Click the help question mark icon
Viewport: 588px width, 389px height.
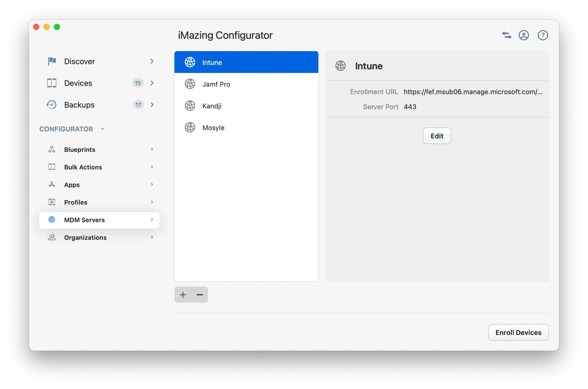[542, 35]
